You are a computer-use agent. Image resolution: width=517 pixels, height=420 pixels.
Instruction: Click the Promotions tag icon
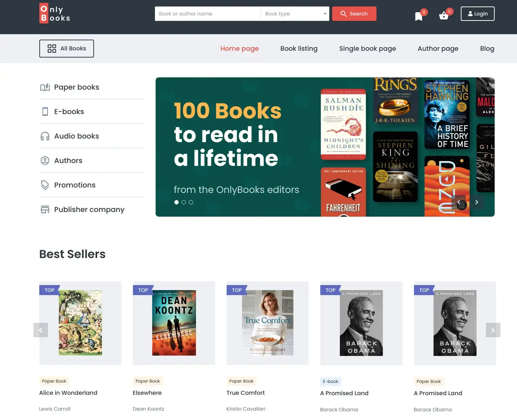tap(45, 185)
